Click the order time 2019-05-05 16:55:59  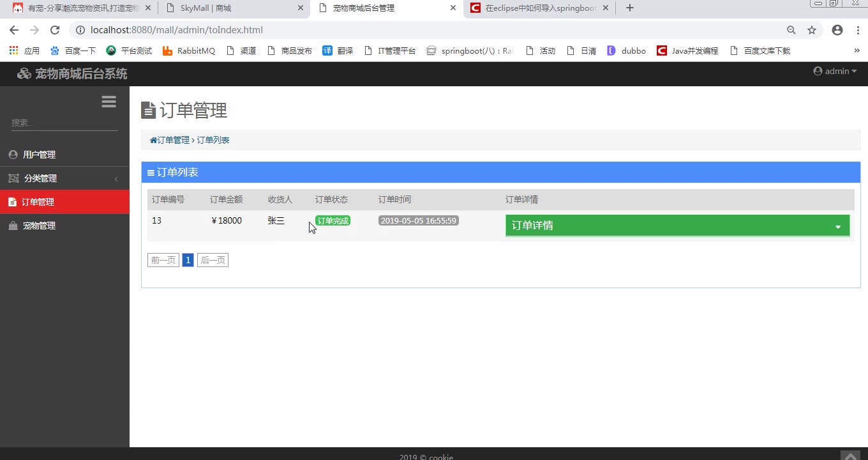click(x=419, y=220)
